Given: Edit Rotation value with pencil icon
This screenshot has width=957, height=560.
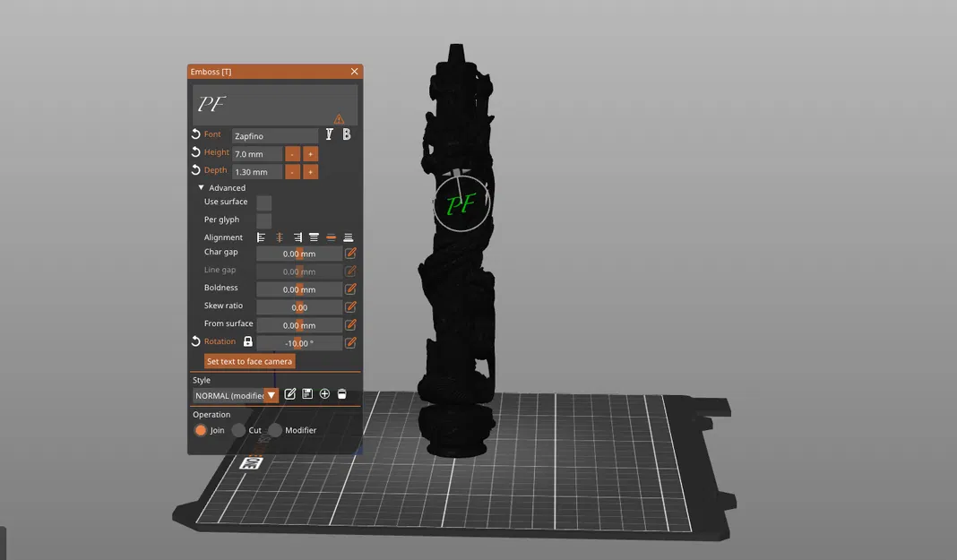Looking at the screenshot, I should pos(350,343).
